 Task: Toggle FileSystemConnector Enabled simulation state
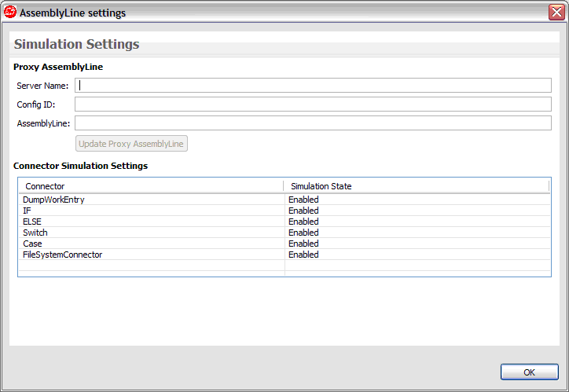(303, 255)
